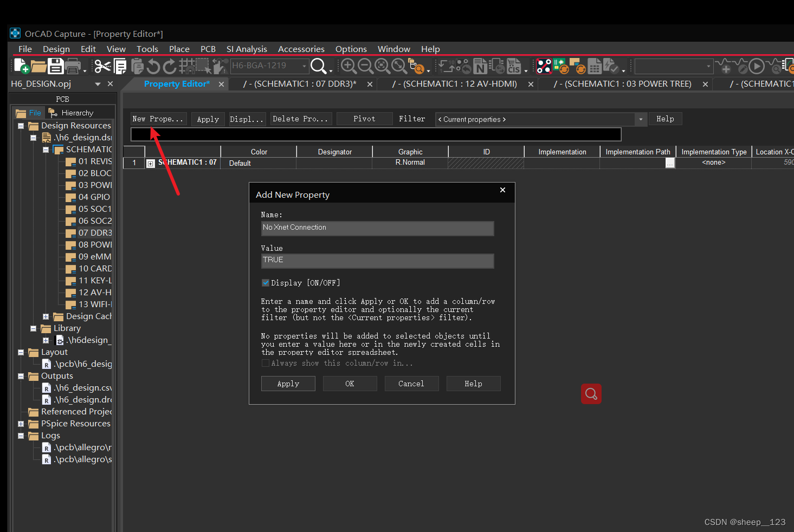Zoom in using the plus magnifier
The image size is (794, 532).
tap(348, 66)
